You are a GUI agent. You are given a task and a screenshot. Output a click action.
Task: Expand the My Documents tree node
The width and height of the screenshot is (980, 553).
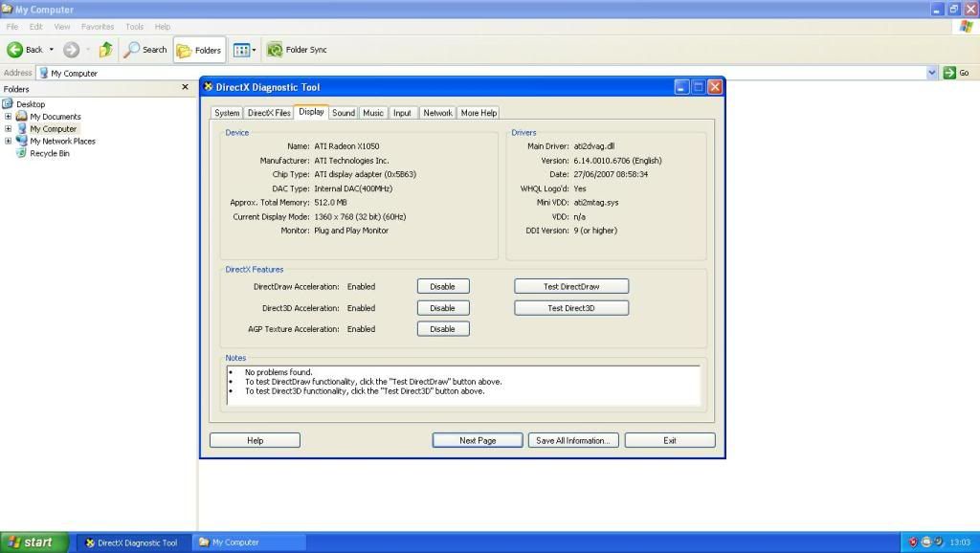tap(8, 116)
